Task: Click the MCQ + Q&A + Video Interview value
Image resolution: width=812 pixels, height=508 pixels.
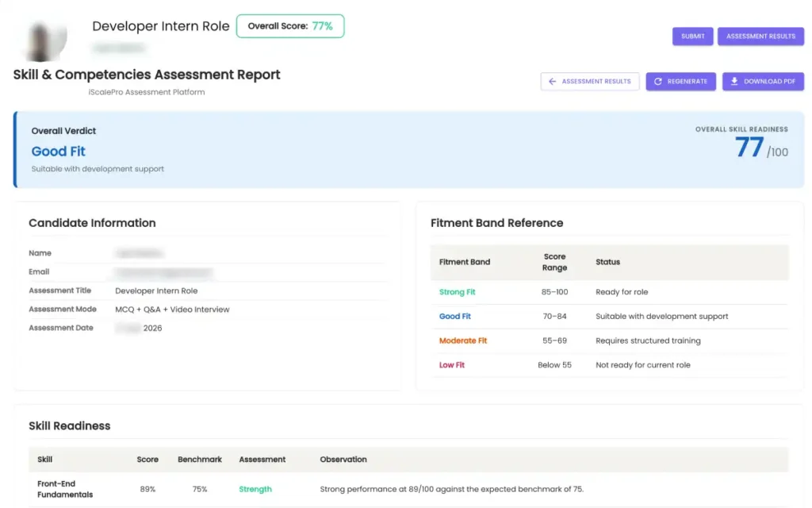Action: click(172, 310)
